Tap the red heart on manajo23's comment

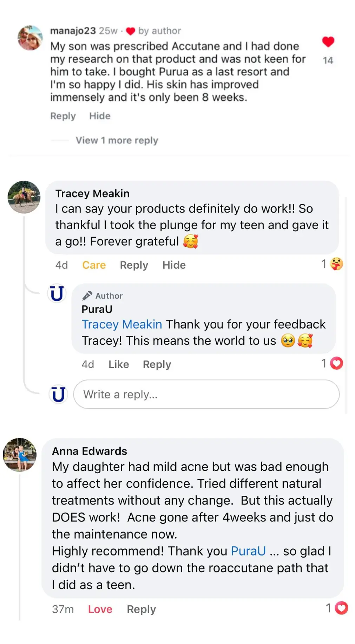(328, 42)
